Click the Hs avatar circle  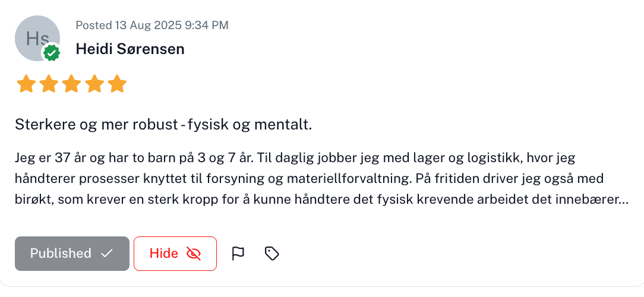(x=37, y=38)
